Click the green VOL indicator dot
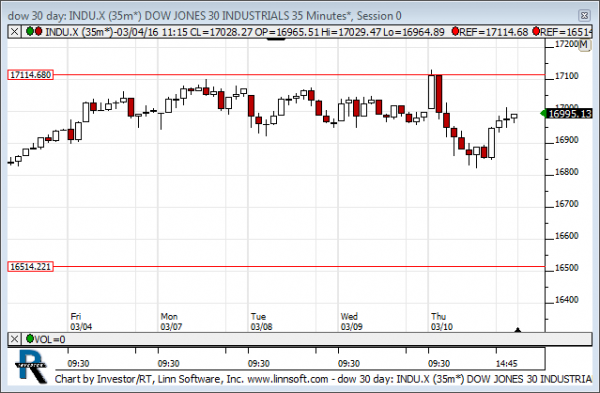 30,339
